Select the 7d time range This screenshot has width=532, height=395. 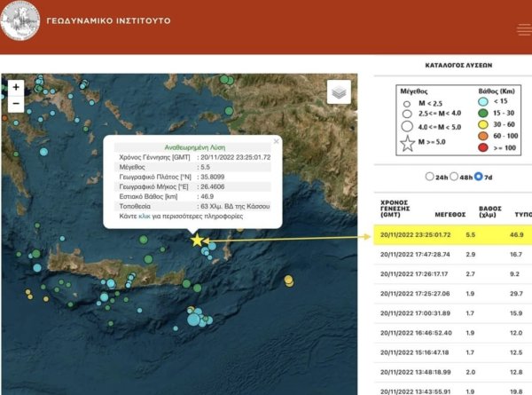tap(480, 176)
